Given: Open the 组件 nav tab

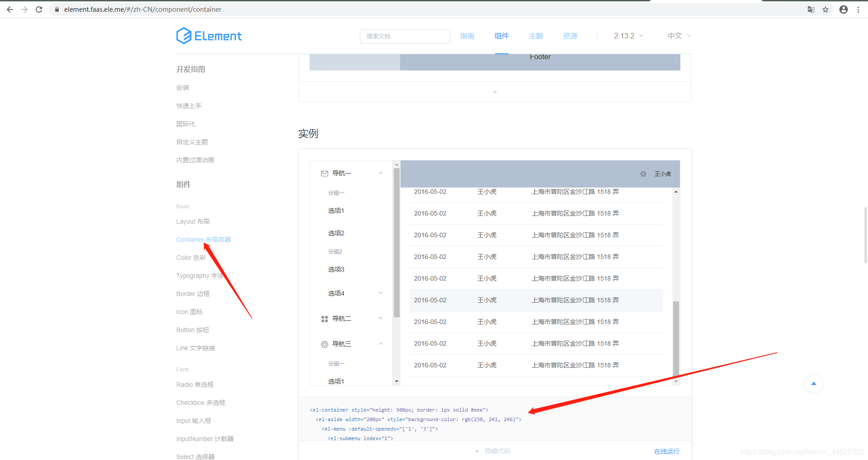Looking at the screenshot, I should [501, 36].
